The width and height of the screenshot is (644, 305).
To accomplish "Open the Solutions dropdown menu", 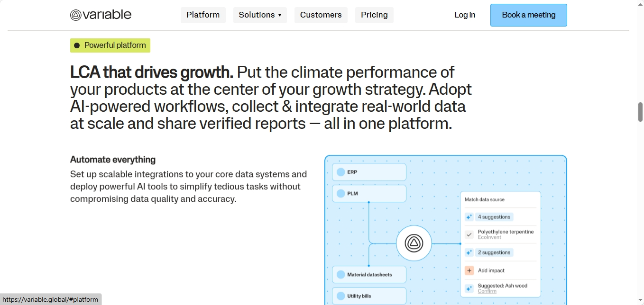I will (x=260, y=15).
